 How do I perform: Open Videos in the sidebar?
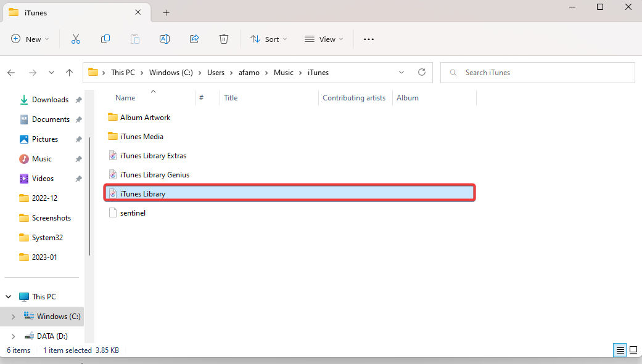43,179
